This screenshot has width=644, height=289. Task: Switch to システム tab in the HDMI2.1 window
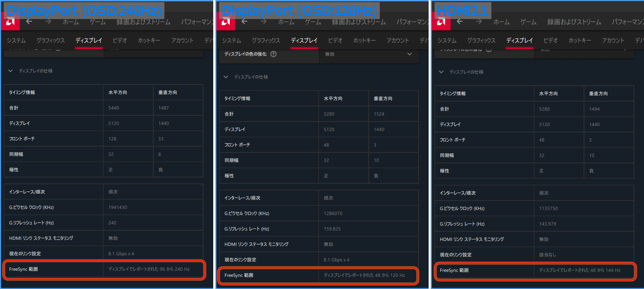click(447, 41)
